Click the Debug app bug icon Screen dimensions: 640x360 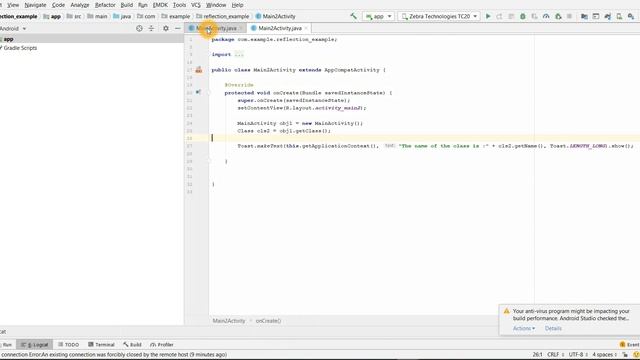[x=522, y=16]
